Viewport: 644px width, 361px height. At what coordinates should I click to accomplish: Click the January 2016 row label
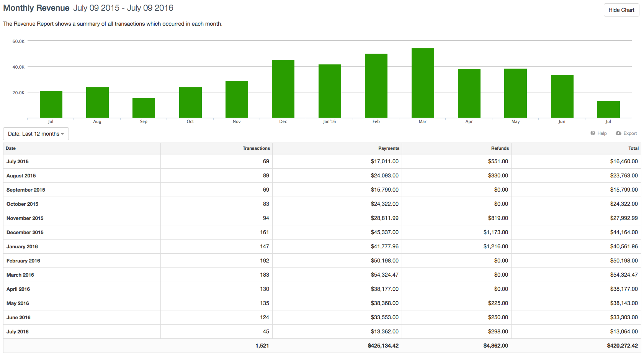coord(22,246)
